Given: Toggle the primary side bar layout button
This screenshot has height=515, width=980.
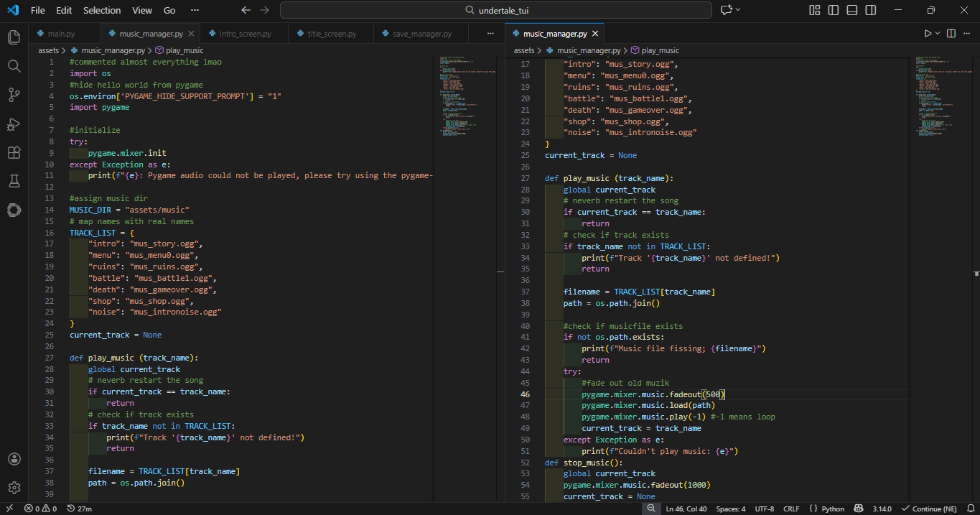Looking at the screenshot, I should (x=833, y=10).
